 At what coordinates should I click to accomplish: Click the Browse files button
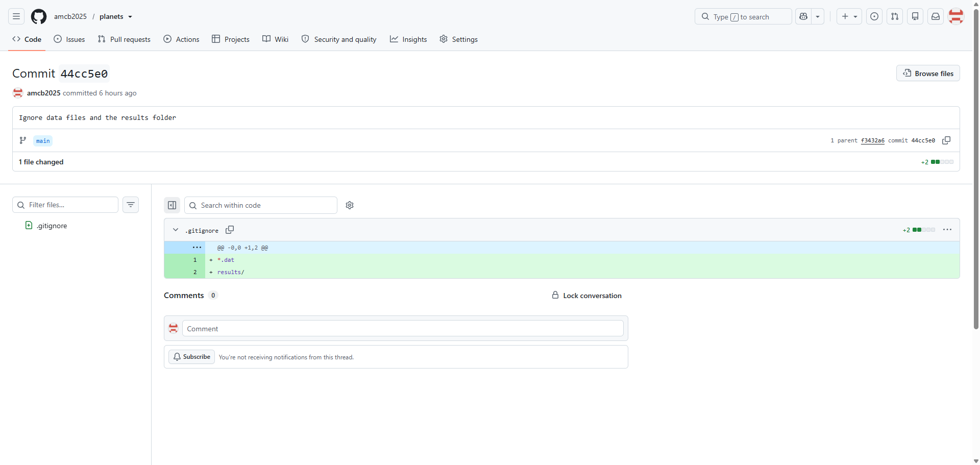pos(928,73)
